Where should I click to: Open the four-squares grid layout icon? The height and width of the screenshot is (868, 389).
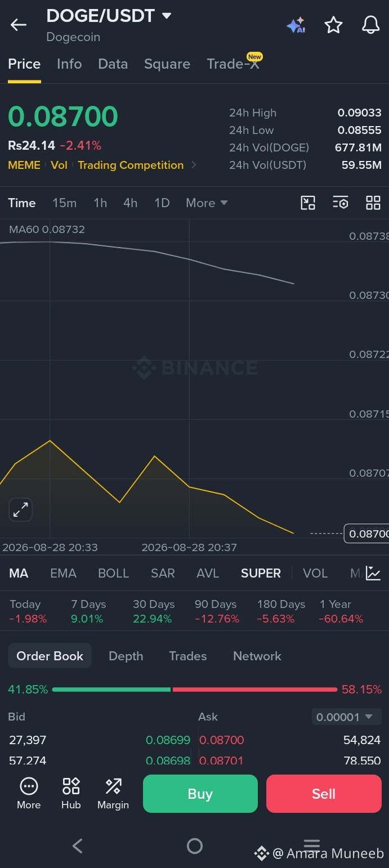(x=373, y=203)
